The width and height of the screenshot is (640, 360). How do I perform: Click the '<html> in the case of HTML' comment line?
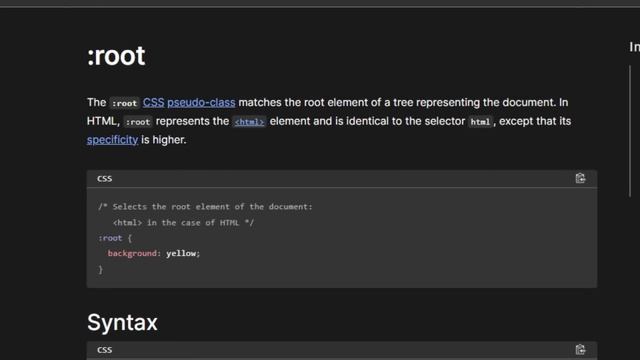pos(183,223)
